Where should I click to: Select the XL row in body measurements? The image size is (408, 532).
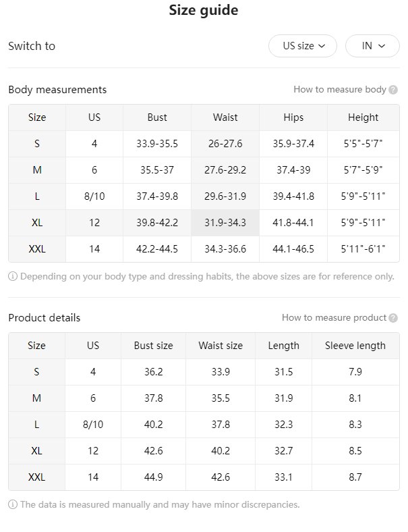(x=204, y=223)
